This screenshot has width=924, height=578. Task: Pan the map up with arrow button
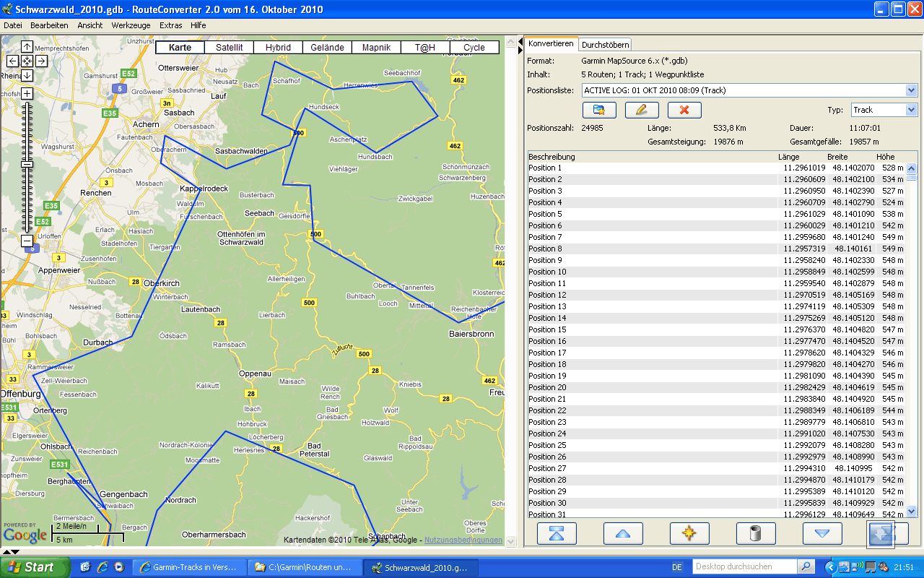pyautogui.click(x=27, y=47)
